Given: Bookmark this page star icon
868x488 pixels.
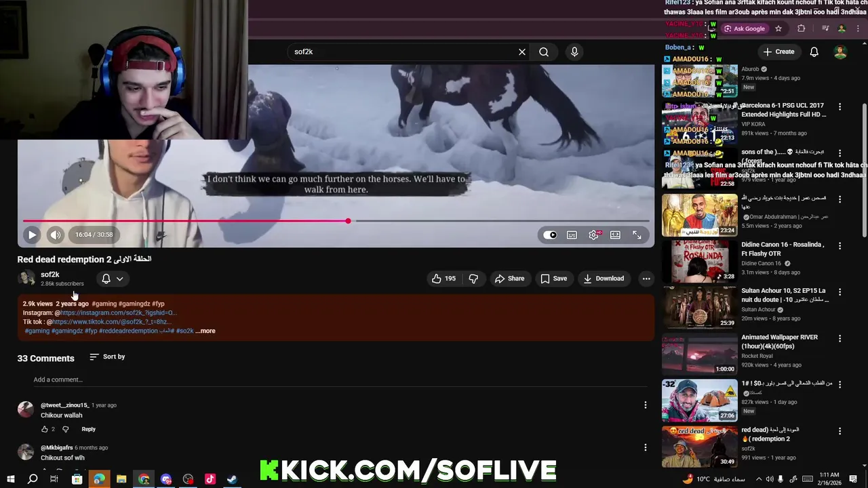Looking at the screenshot, I should coord(778,28).
